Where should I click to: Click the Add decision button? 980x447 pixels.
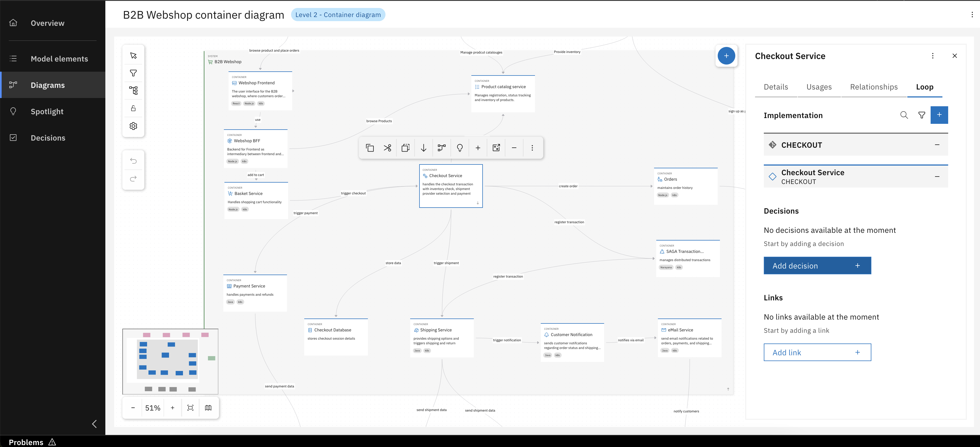[x=817, y=266]
